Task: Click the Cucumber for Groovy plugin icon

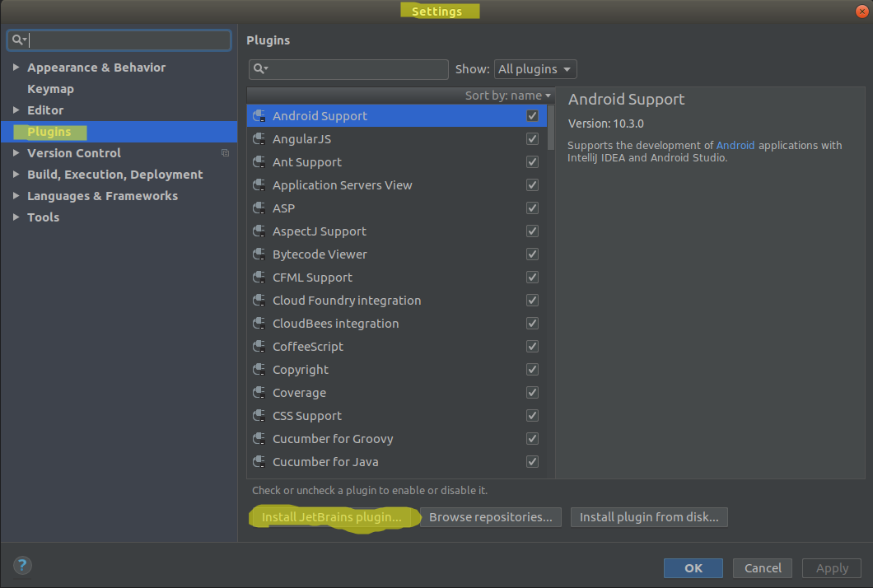Action: pos(259,439)
